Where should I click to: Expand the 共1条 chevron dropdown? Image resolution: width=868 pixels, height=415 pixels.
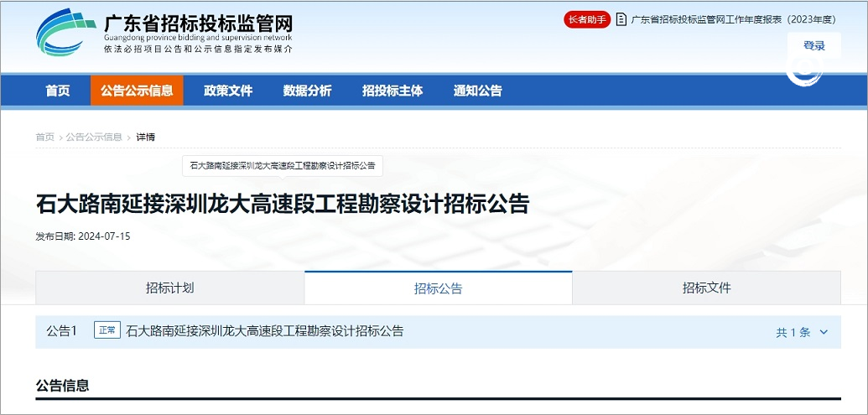click(x=823, y=332)
